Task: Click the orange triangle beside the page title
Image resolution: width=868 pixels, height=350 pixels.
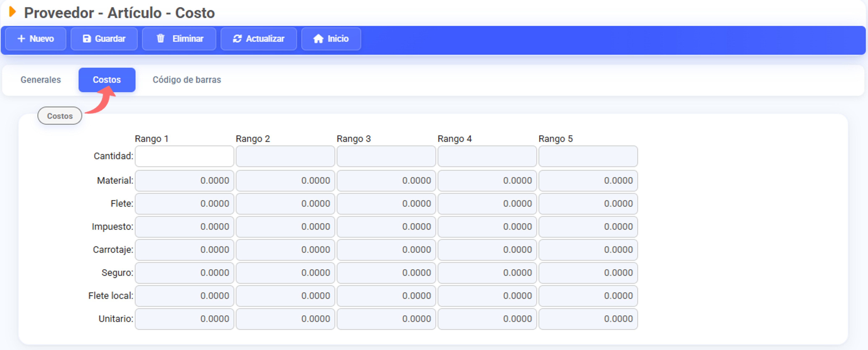Action: pos(12,12)
